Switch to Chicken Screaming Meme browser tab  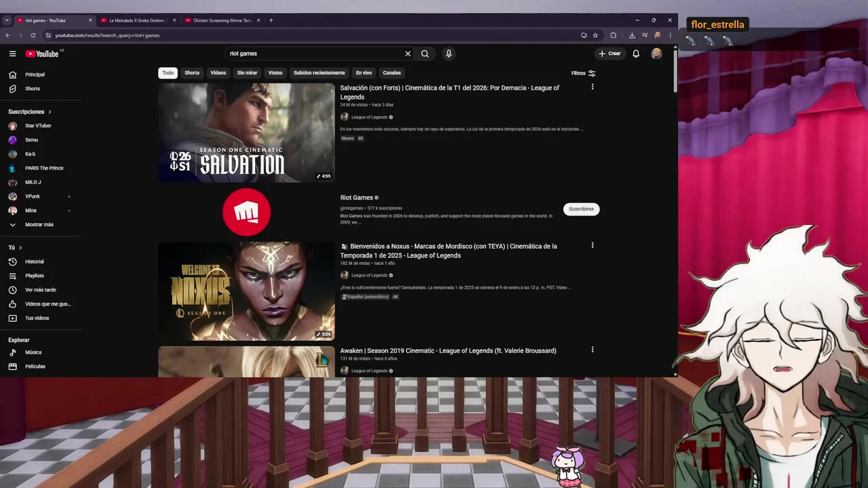[x=222, y=20]
